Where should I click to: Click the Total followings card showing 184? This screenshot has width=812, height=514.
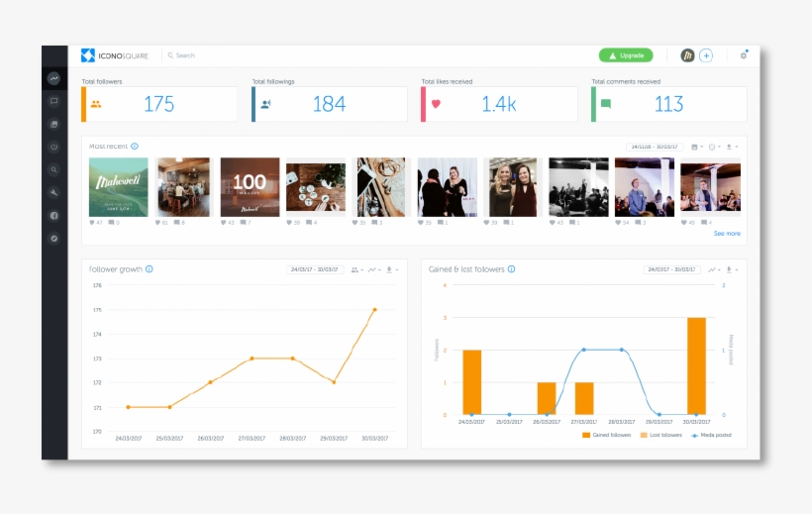point(330,104)
